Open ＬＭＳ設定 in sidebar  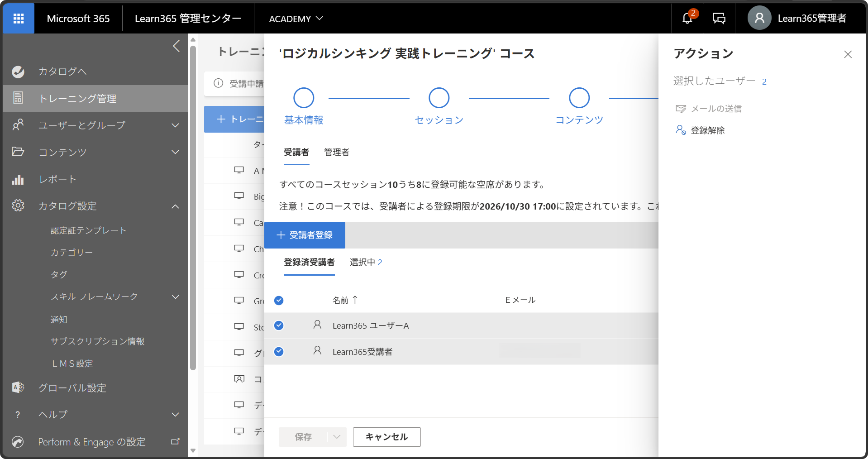72,363
